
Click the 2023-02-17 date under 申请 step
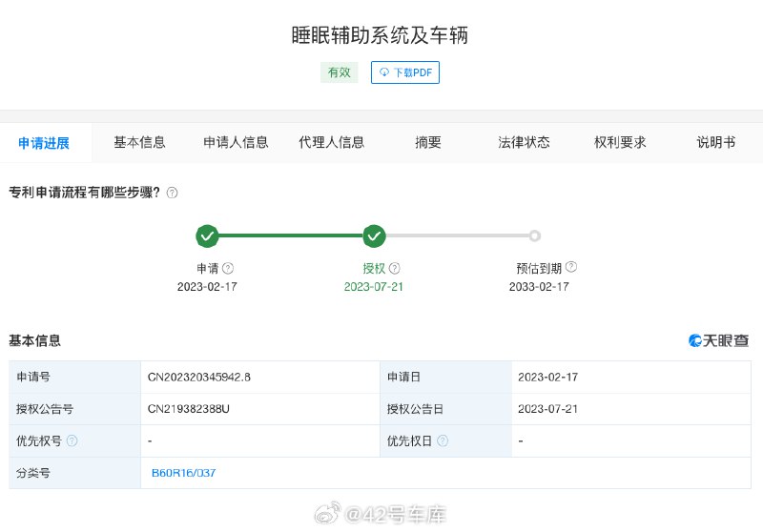pyautogui.click(x=207, y=287)
